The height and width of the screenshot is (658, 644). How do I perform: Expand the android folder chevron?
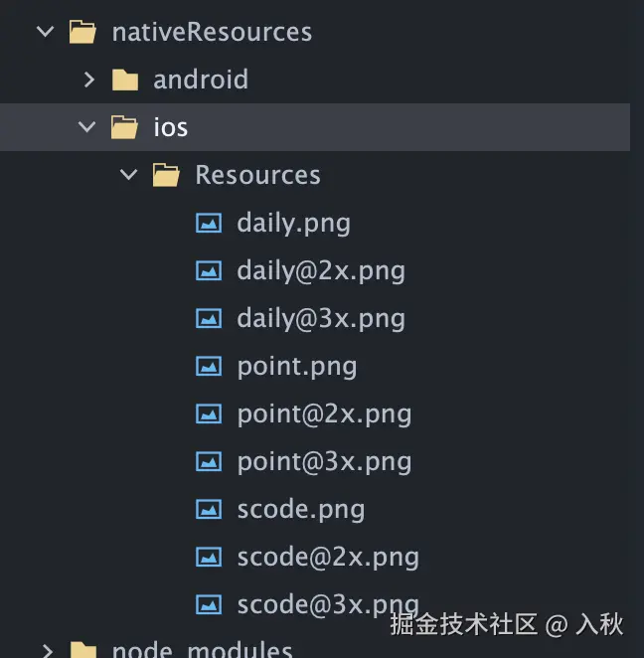[x=87, y=80]
